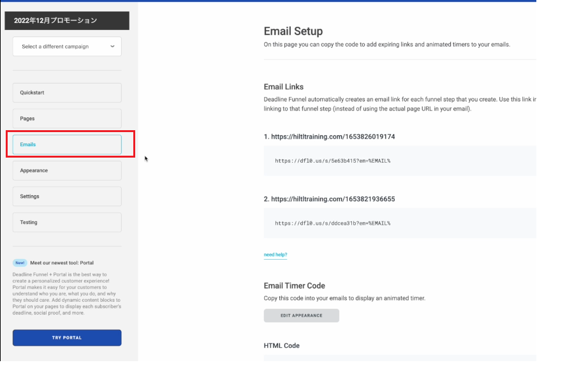Open the Settings sidebar item
This screenshot has width=588, height=365.
tap(67, 196)
